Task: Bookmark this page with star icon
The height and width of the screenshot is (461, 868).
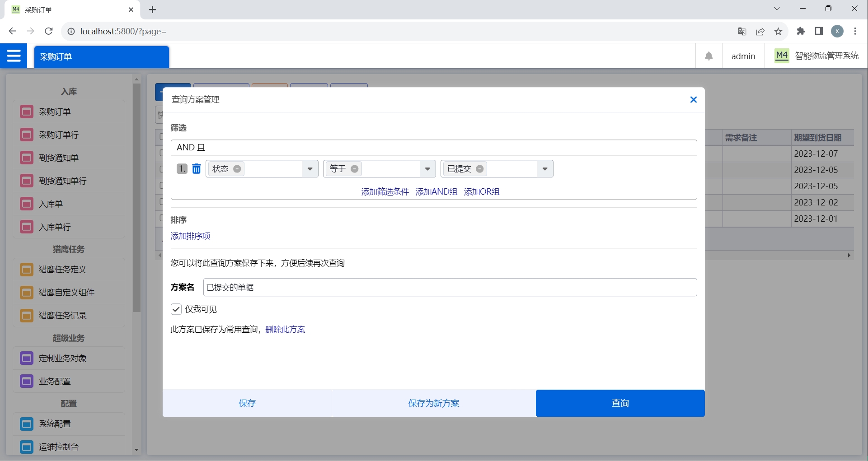Action: pyautogui.click(x=778, y=31)
